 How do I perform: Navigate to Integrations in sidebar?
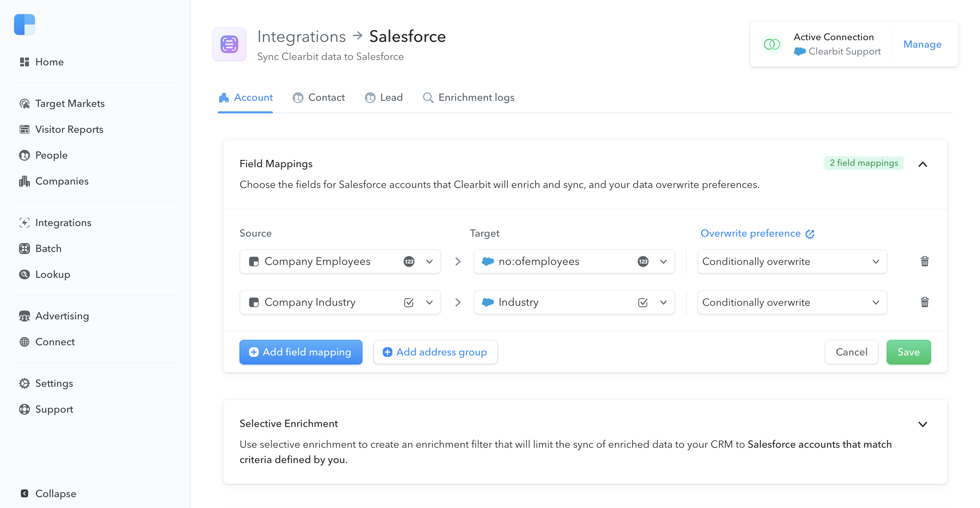point(55,223)
